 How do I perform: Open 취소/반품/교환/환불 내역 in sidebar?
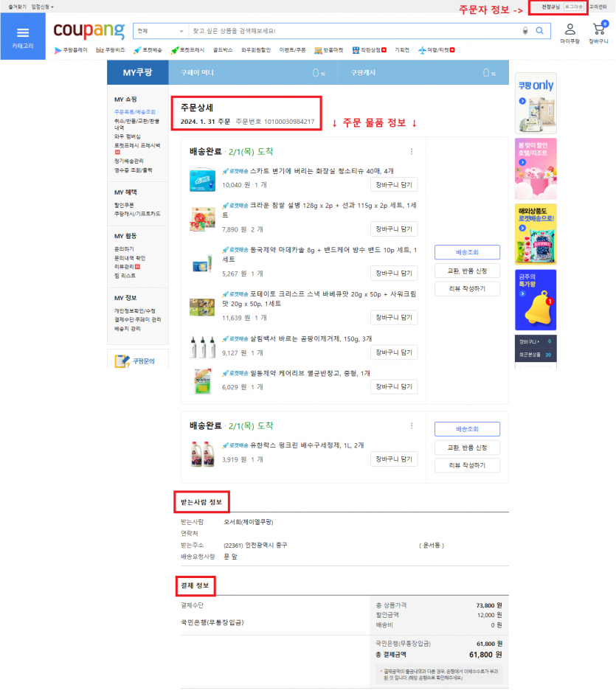[136, 124]
